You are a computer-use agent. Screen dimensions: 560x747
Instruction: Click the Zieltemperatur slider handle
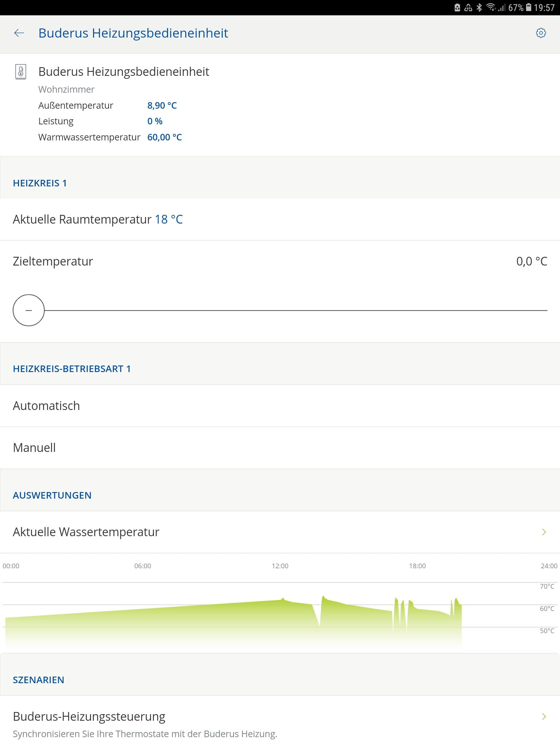28,310
